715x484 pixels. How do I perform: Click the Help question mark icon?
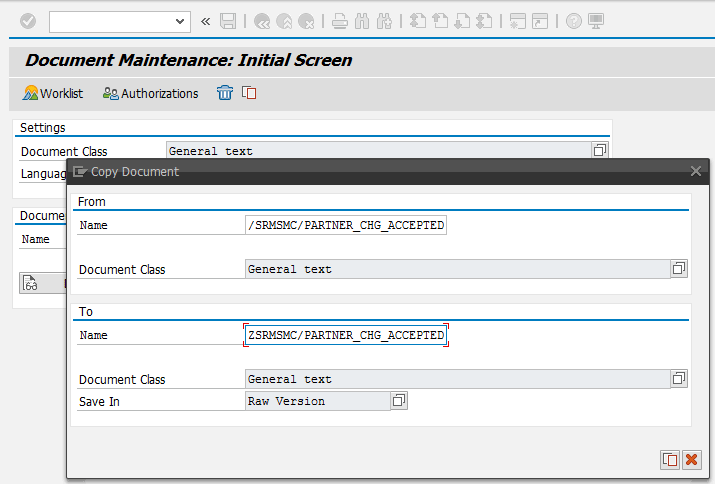tap(573, 21)
